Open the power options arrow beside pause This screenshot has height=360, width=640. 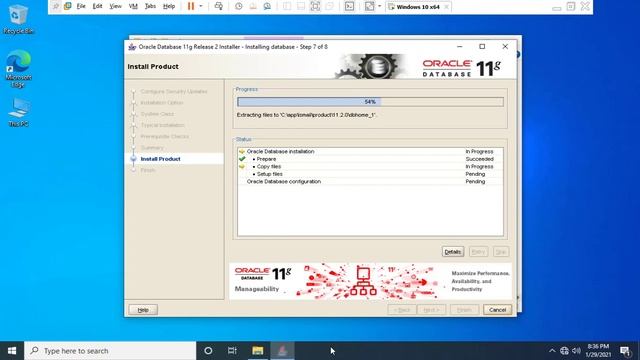[201, 6]
